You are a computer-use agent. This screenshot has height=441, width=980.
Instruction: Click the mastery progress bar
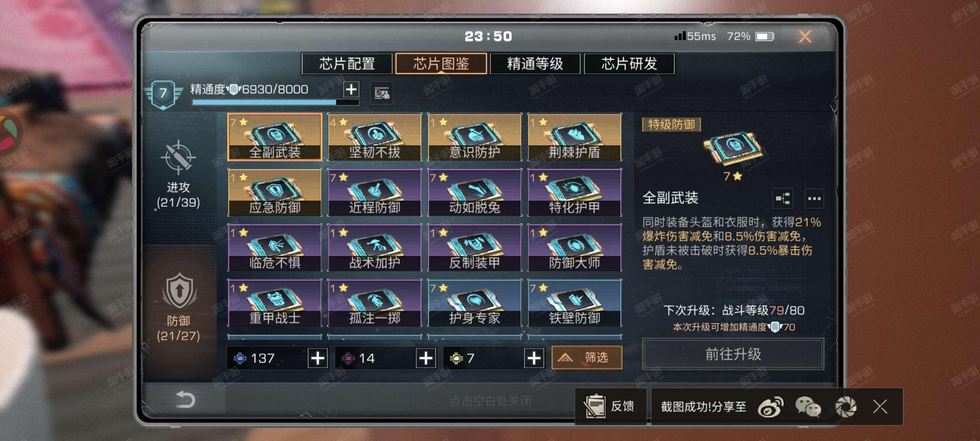[275, 102]
